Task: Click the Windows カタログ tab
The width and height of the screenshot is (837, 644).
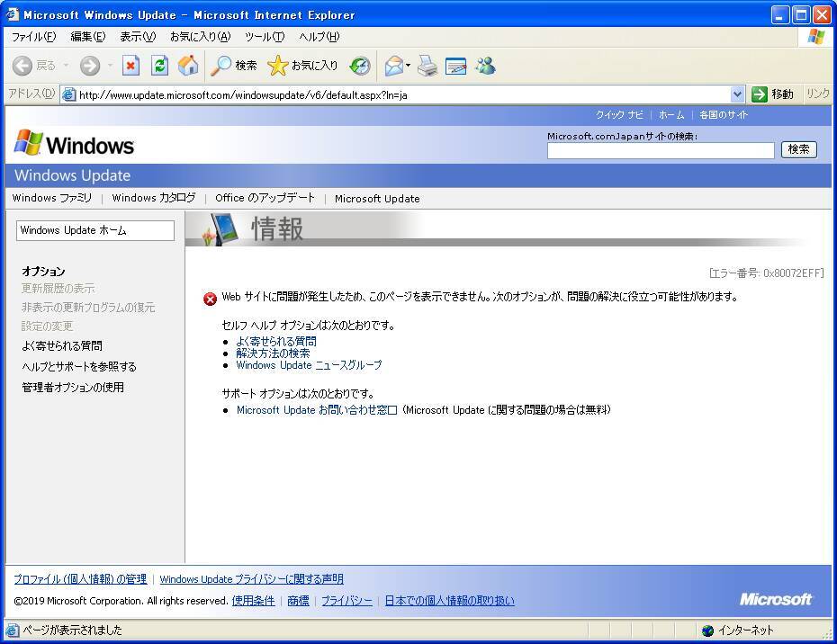Action: tap(154, 198)
